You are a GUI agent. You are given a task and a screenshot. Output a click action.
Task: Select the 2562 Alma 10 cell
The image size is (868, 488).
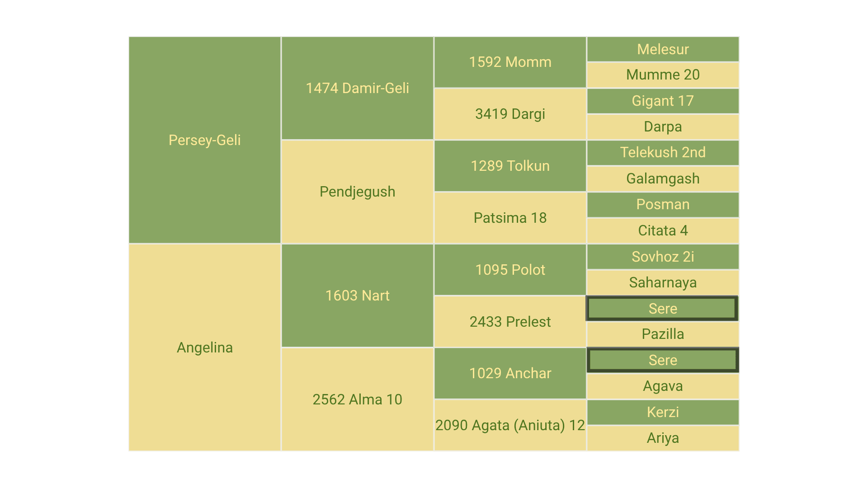[x=358, y=399]
